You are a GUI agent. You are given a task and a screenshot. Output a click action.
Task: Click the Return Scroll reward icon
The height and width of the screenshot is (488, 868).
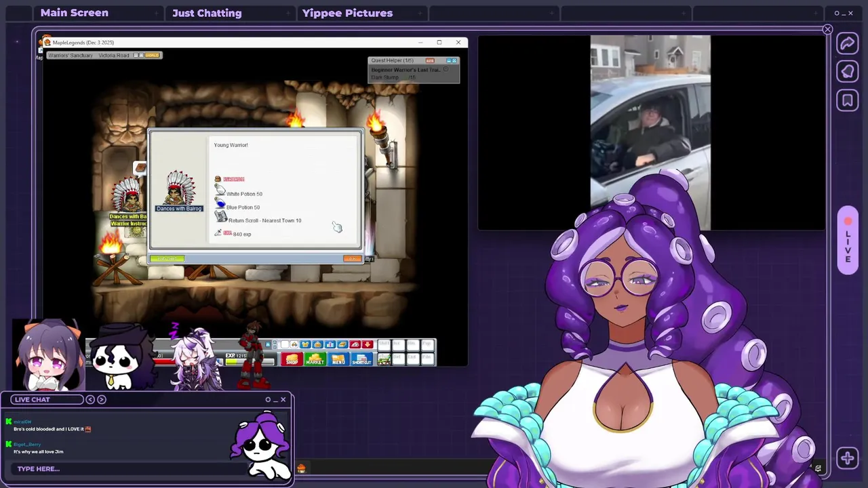tap(220, 218)
